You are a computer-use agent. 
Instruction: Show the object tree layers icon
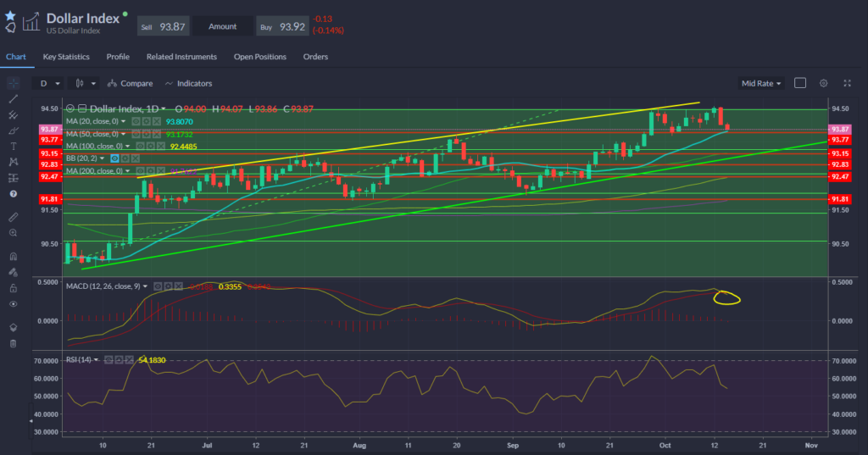tap(14, 327)
